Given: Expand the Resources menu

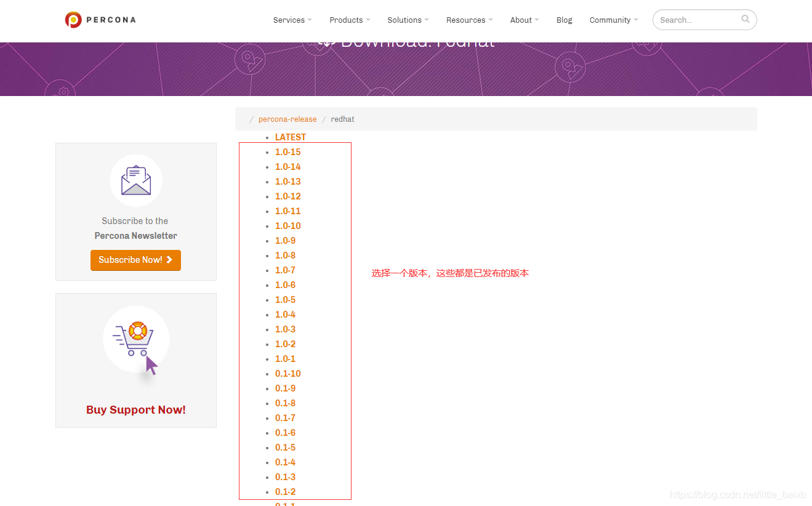Looking at the screenshot, I should [470, 20].
